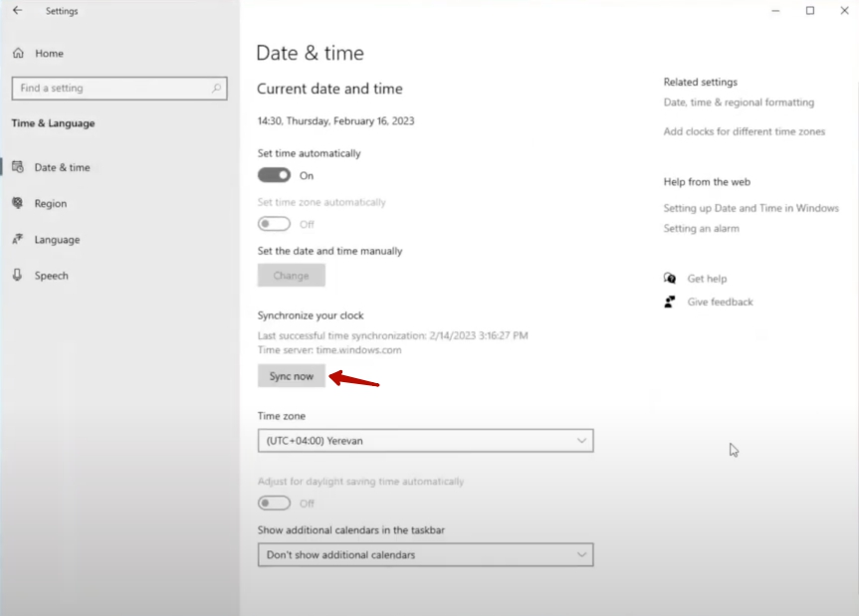Click the Speech microphone icon
The height and width of the screenshot is (616, 859).
(18, 276)
